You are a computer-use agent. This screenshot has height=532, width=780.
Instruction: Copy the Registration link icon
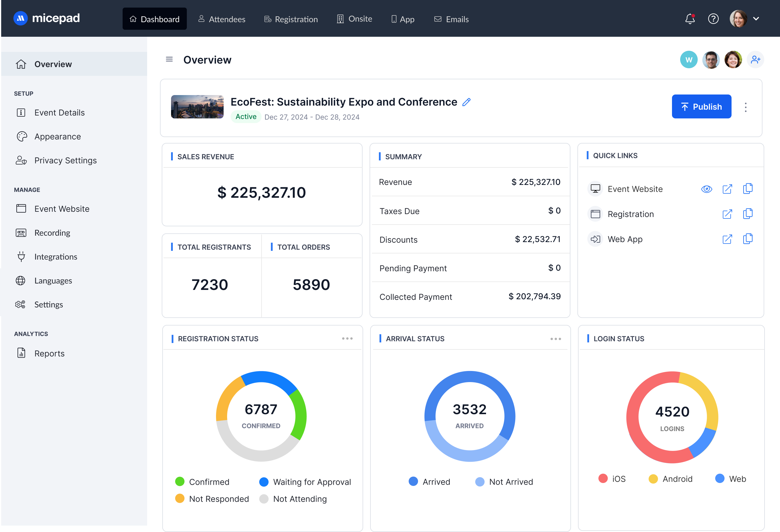748,214
